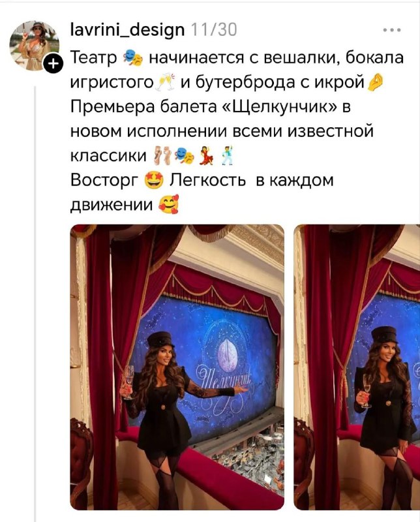Click the ballet shoes emoji after классики
Viewport: 420px width, 522px height.
(162, 155)
